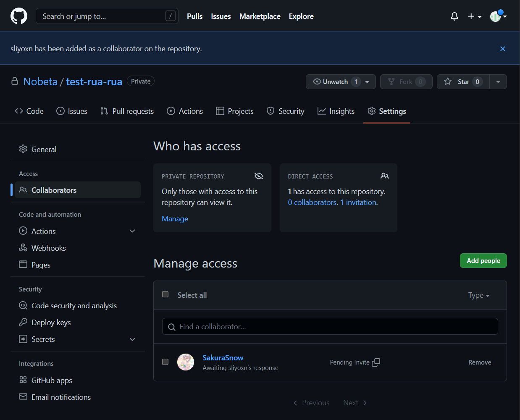This screenshot has width=520, height=420.
Task: Click the GitHub Octocat logo
Action: coord(19,16)
